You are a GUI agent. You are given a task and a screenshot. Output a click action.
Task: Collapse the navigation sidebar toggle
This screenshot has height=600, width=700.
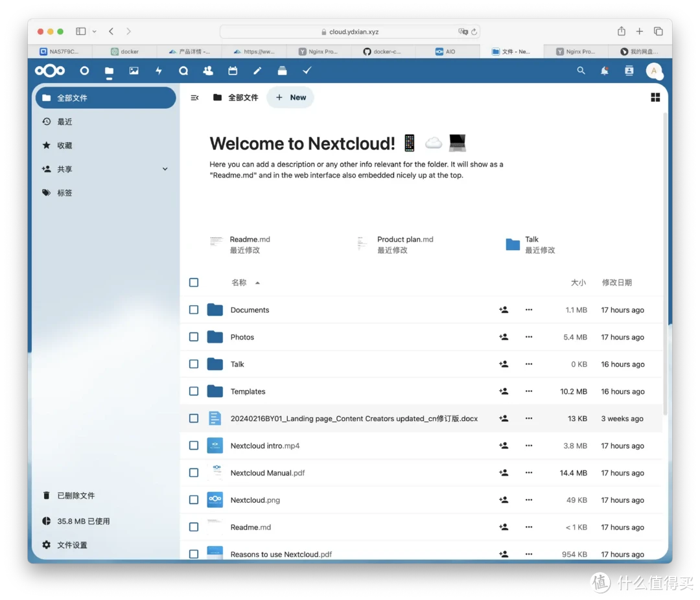[194, 97]
